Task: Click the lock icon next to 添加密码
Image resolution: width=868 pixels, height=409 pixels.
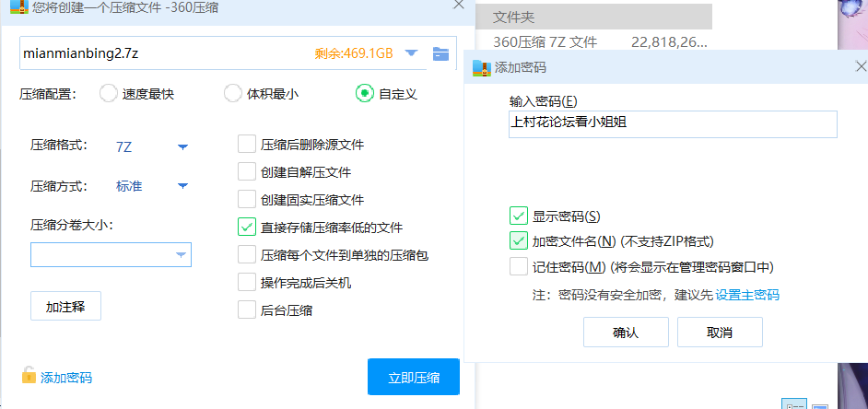Action: click(x=29, y=375)
